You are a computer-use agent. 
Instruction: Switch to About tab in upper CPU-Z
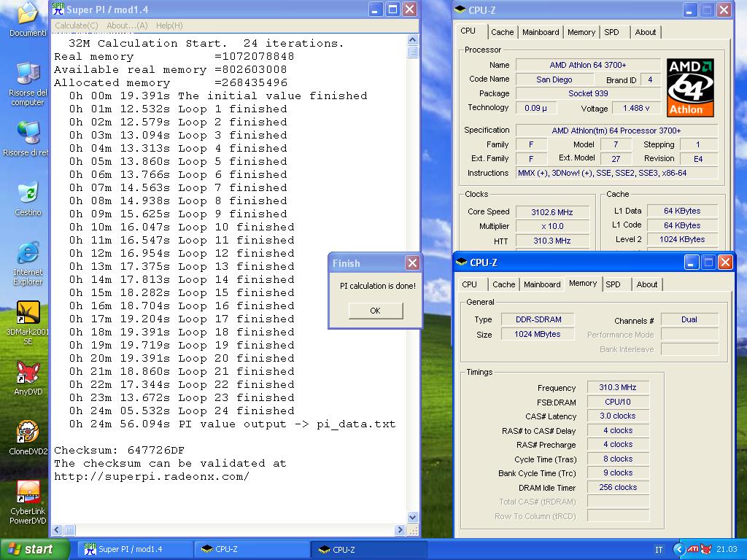point(646,32)
